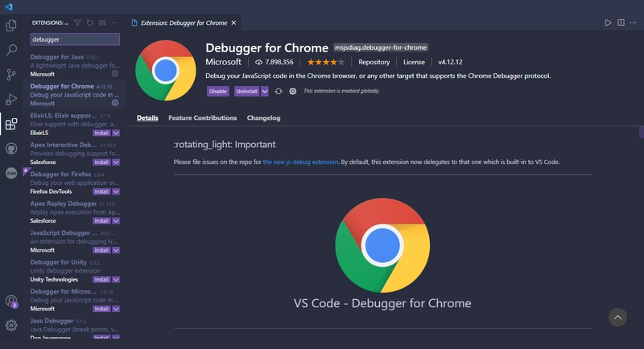Click manage gear for Debugger for Chrome in list
Image resolution: width=644 pixels, height=349 pixels.
115,103
